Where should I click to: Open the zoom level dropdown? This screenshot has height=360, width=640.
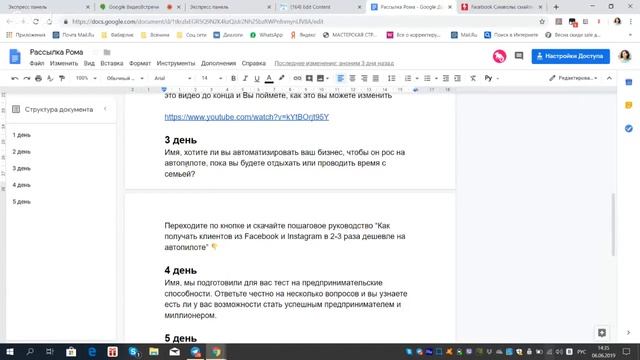pos(86,78)
